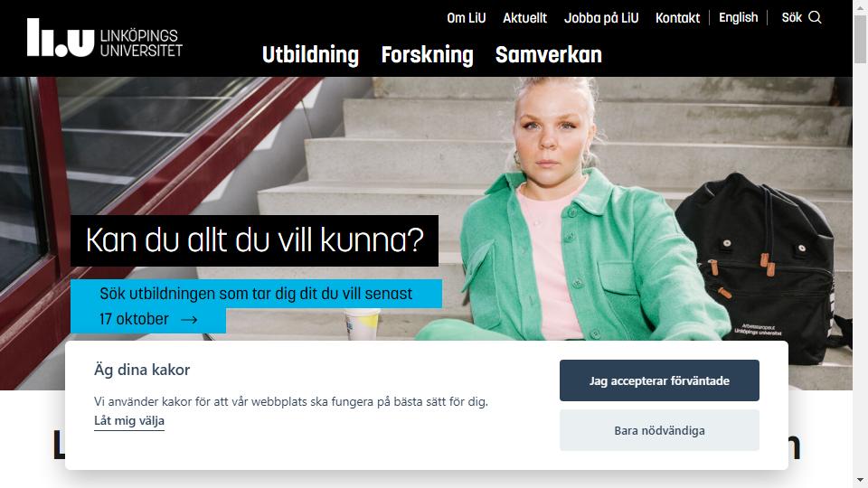
Task: Accept cookies with Jag accepterar förväntade
Action: coord(659,380)
